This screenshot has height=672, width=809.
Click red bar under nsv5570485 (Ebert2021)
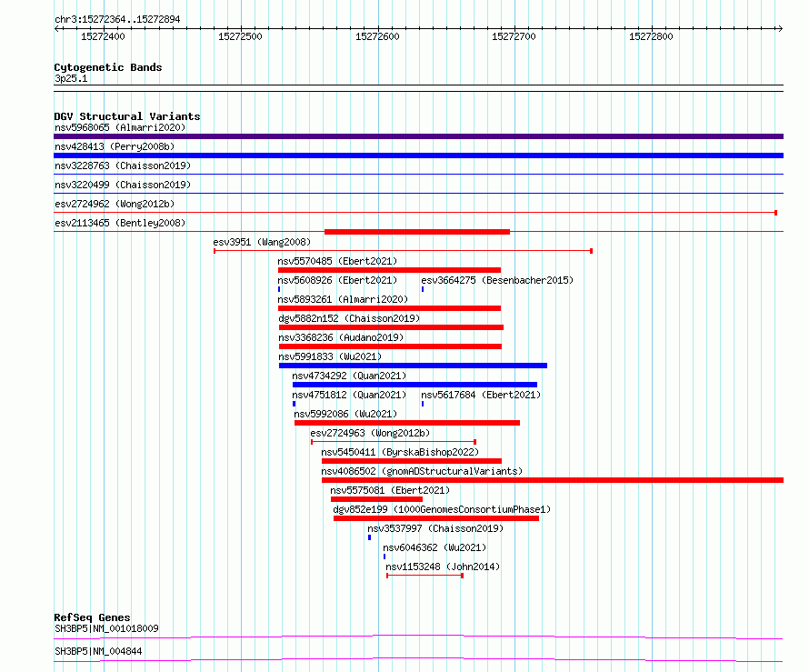390,270
